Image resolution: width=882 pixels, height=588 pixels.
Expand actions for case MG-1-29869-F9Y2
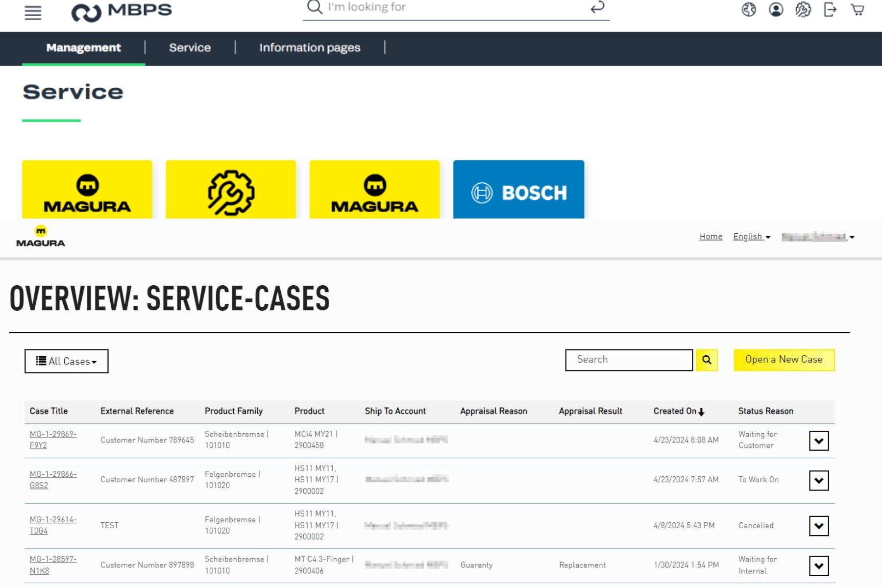pyautogui.click(x=819, y=440)
